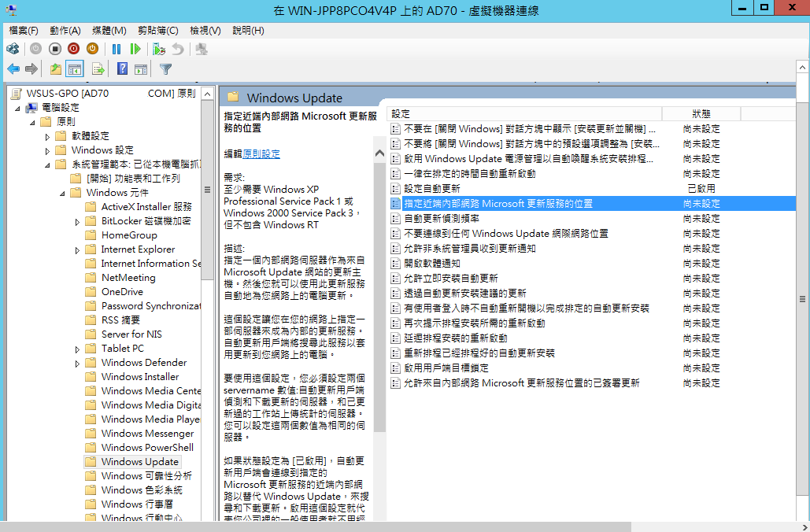Open the 媒體(M) menu
Image resolution: width=810 pixels, height=532 pixels.
click(109, 31)
